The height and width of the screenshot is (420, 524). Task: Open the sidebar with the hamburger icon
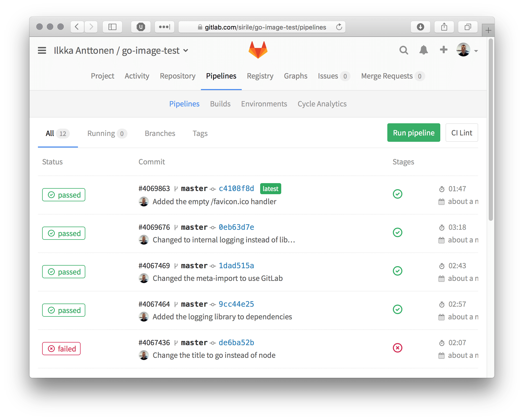point(42,50)
